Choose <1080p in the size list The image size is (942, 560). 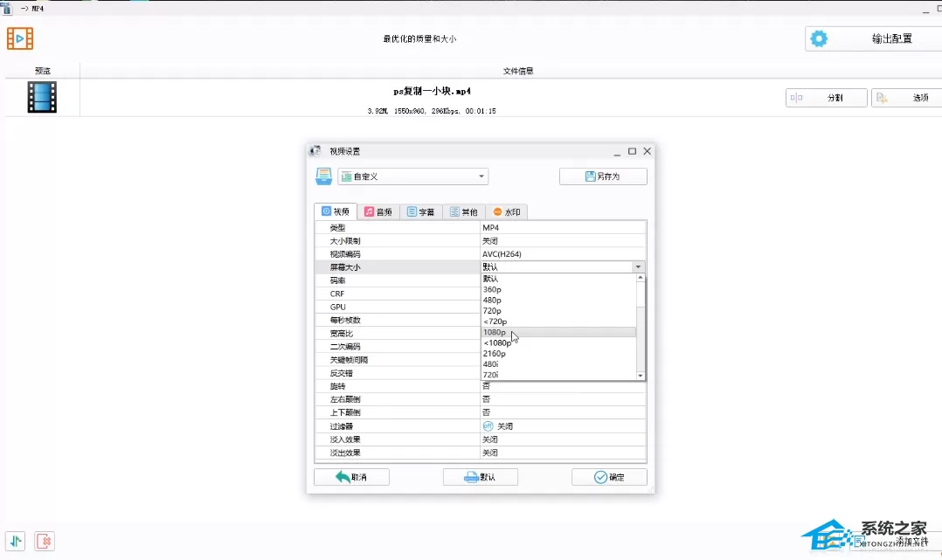497,343
